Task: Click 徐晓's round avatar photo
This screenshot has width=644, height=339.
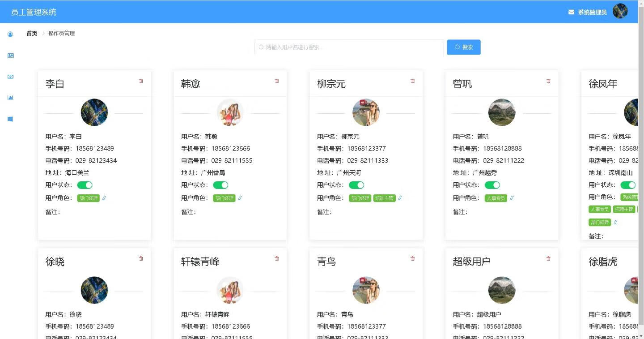Action: pyautogui.click(x=94, y=290)
